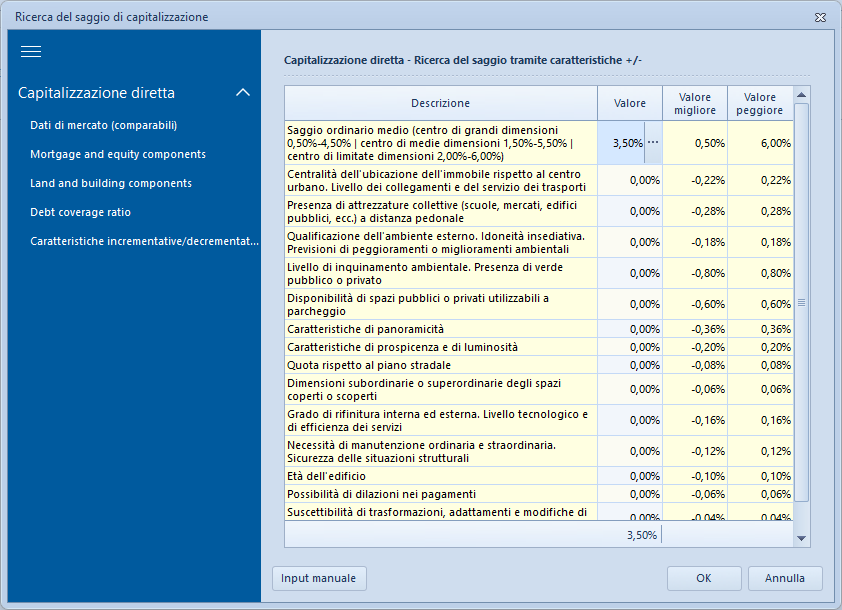Go to Land and building components
This screenshot has width=842, height=610.
(111, 183)
